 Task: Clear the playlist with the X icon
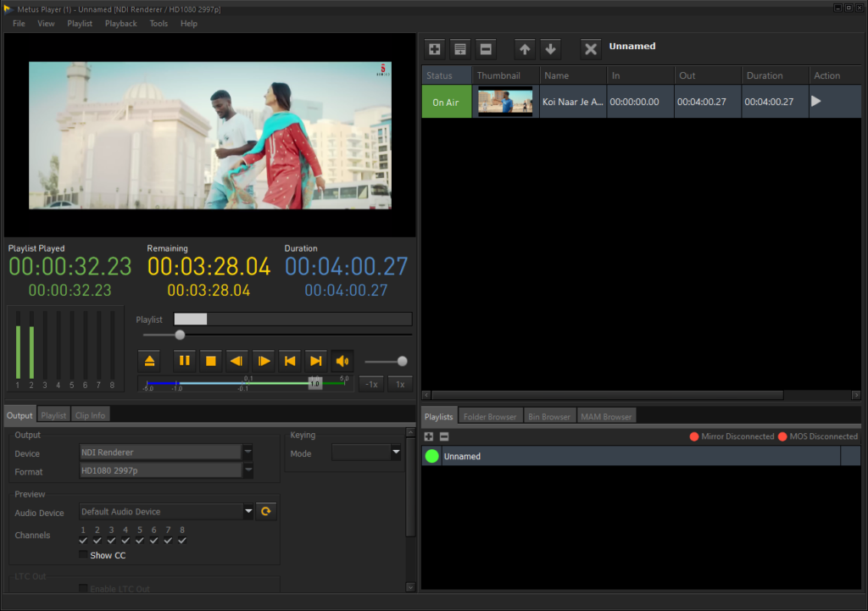(591, 49)
